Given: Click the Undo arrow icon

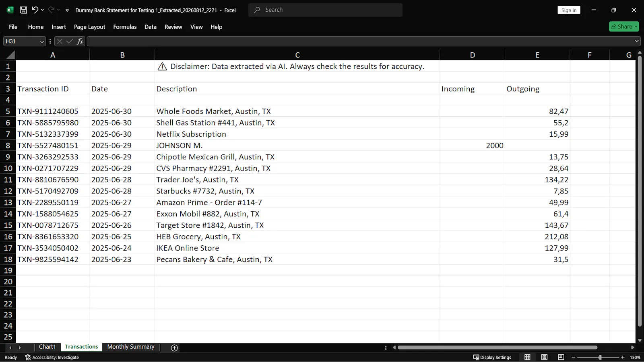Looking at the screenshot, I should 35,10.
